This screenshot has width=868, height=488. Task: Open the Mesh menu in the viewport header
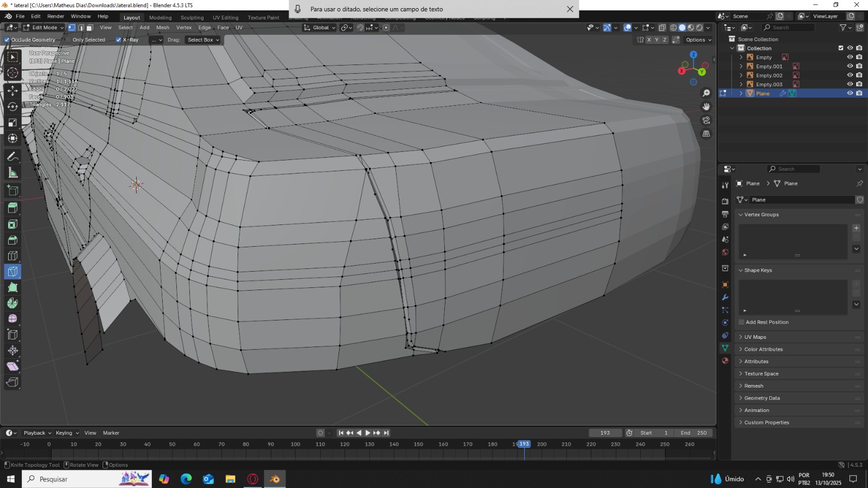(x=162, y=28)
